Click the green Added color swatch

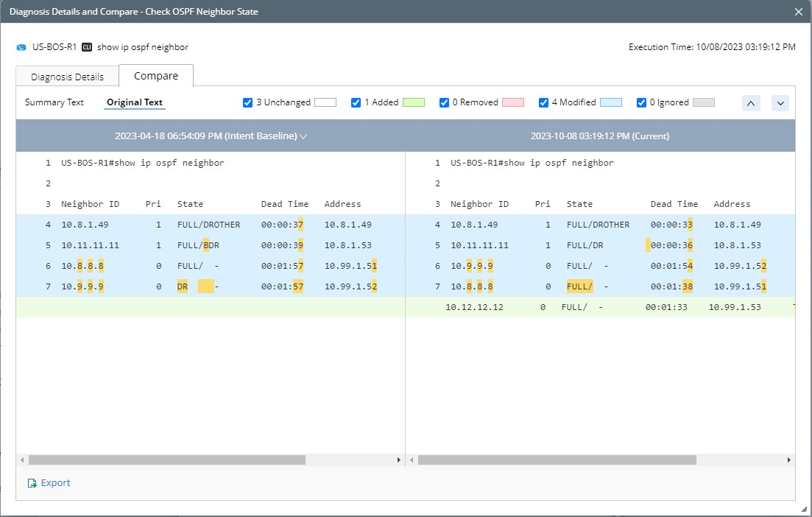click(414, 103)
